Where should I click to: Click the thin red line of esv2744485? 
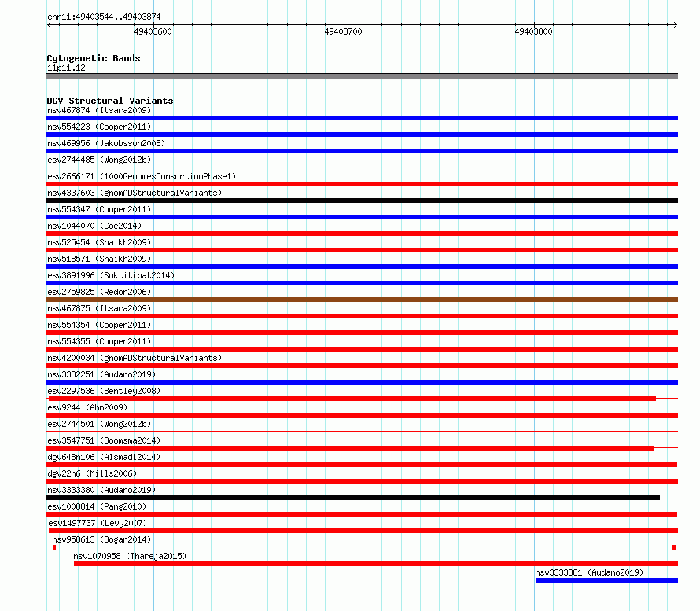coord(362,167)
